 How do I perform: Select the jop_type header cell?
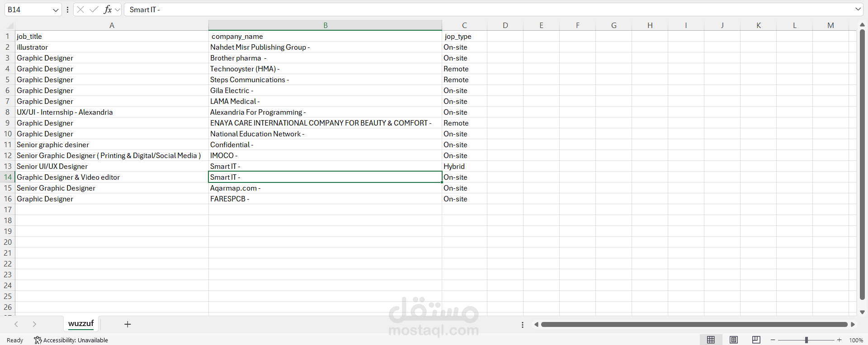[464, 36]
